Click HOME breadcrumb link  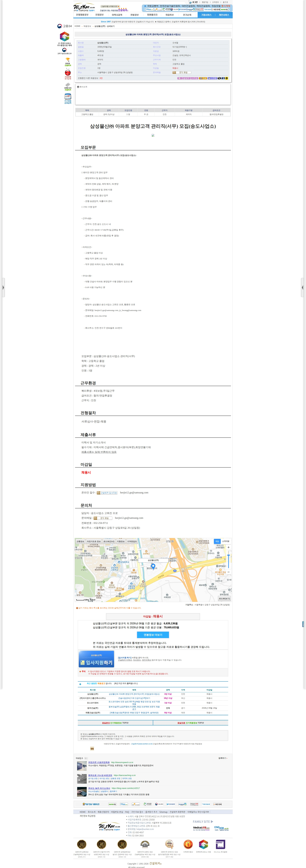coord(77,26)
